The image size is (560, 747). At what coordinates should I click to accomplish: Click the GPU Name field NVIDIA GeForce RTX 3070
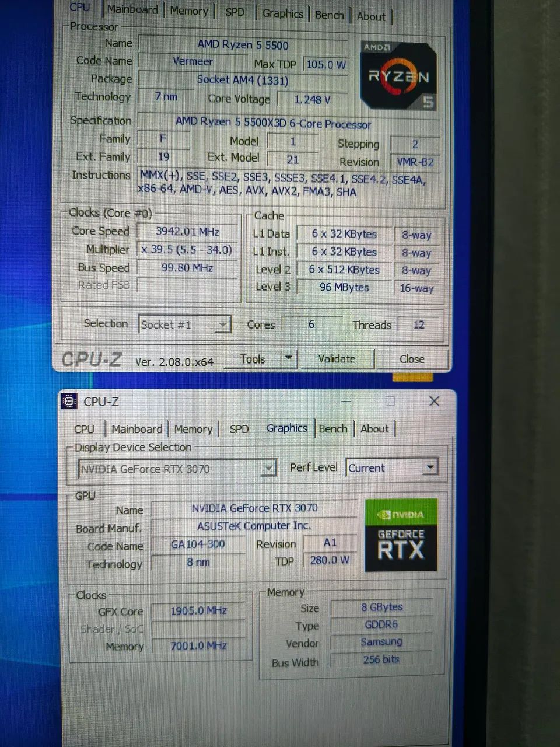[x=254, y=508]
